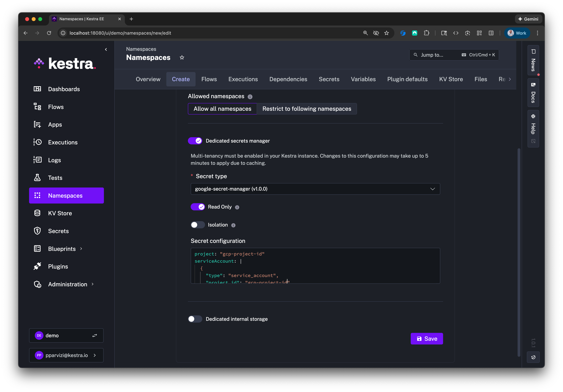Click the switch tenant arrows next to demo
The height and width of the screenshot is (392, 563).
(x=95, y=335)
